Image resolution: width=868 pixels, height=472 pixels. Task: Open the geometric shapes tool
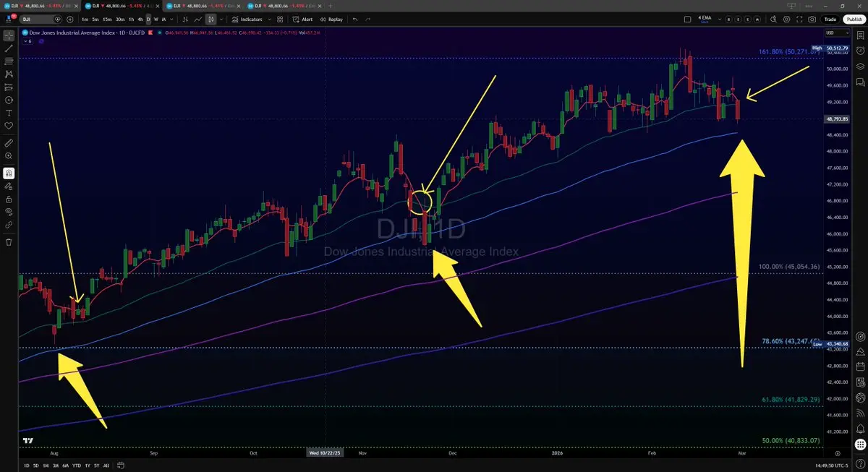click(9, 100)
